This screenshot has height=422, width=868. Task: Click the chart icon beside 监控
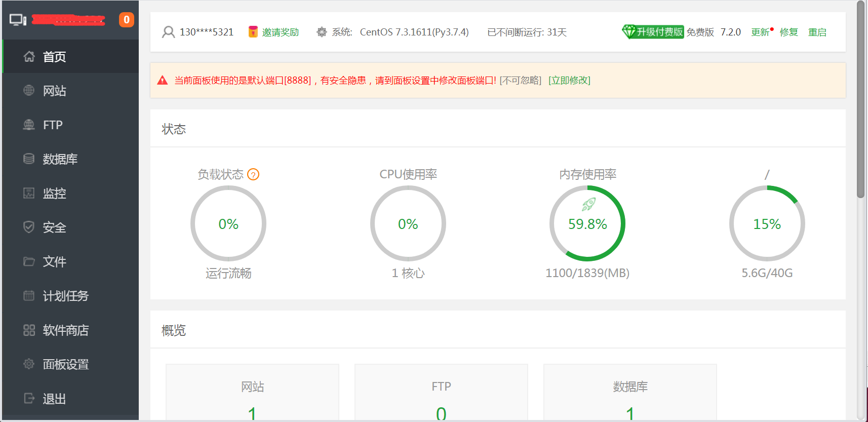pyautogui.click(x=29, y=193)
